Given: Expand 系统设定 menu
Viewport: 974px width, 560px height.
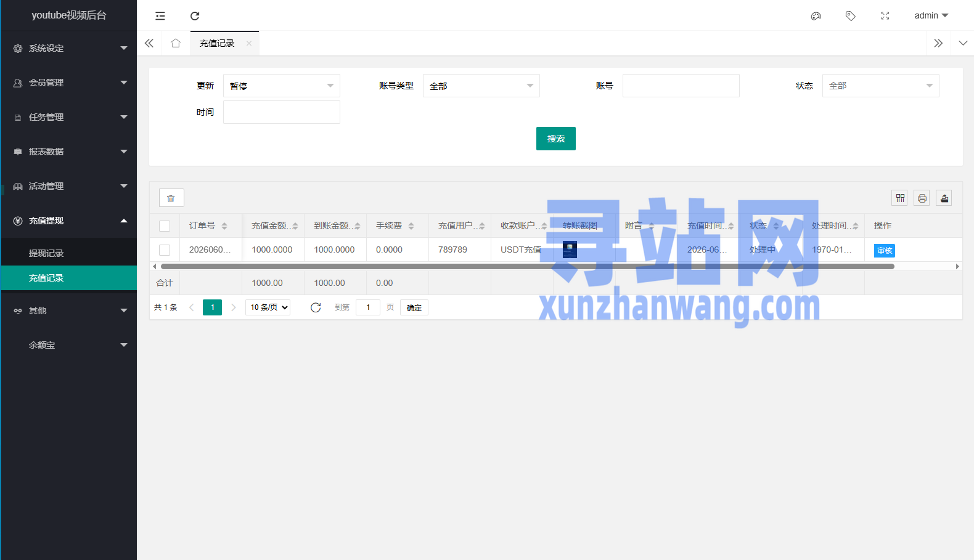Looking at the screenshot, I should 69,48.
